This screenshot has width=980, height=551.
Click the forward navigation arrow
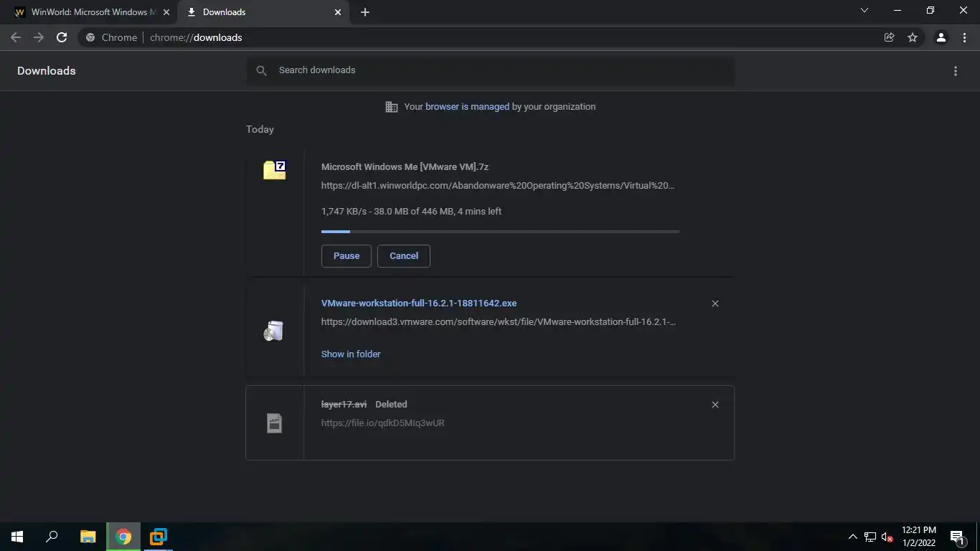(x=39, y=37)
